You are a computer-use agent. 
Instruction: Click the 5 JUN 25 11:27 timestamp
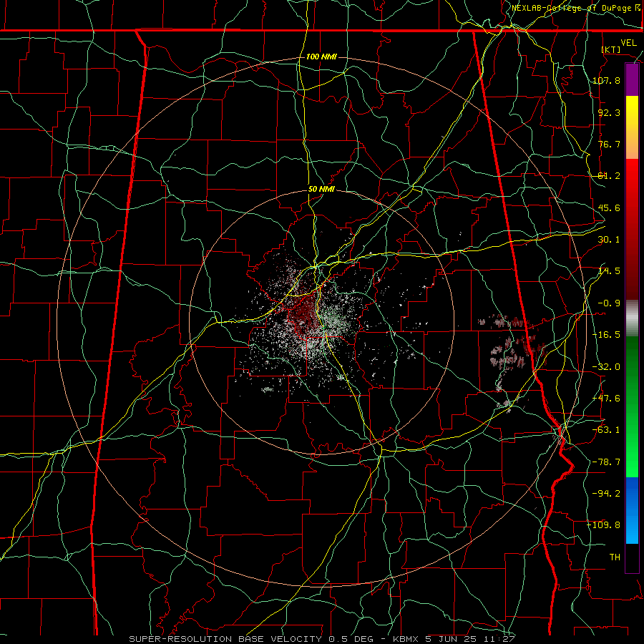(x=470, y=639)
